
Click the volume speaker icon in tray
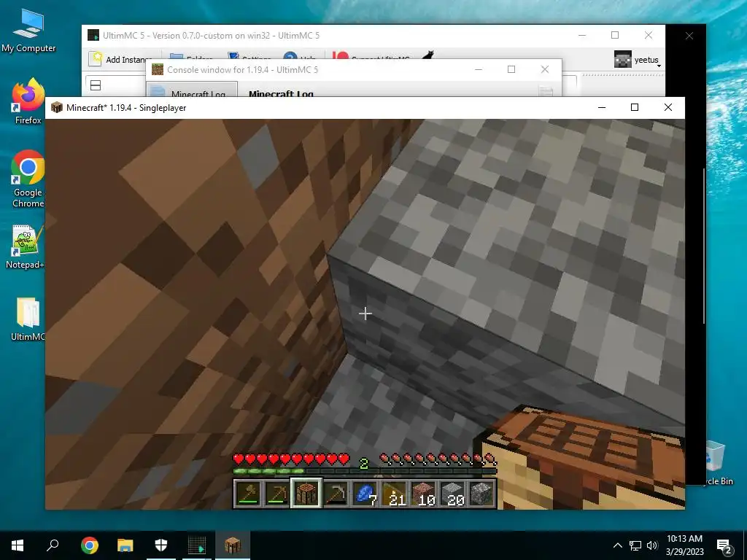click(x=652, y=545)
